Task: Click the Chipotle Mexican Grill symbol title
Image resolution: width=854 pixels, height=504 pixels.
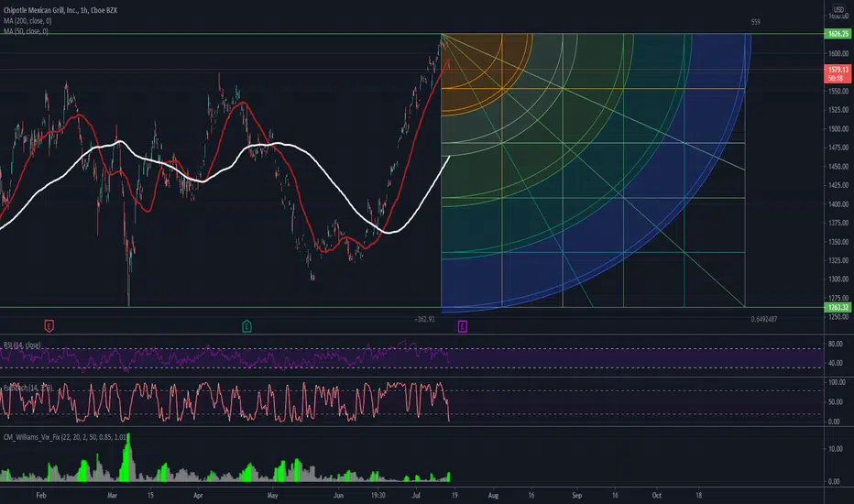Action: pos(60,10)
